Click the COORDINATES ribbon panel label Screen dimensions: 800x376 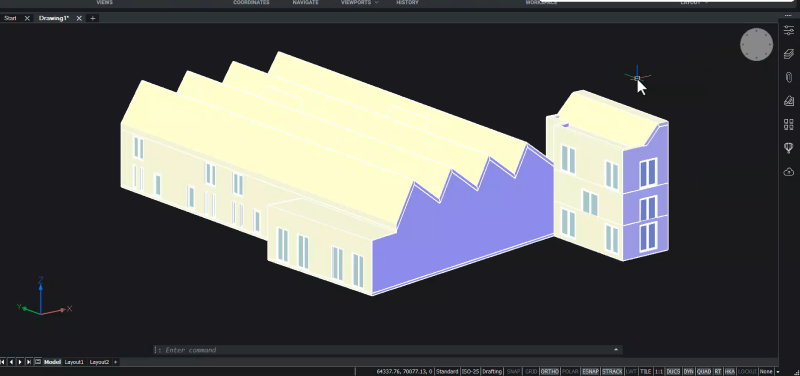[x=251, y=3]
